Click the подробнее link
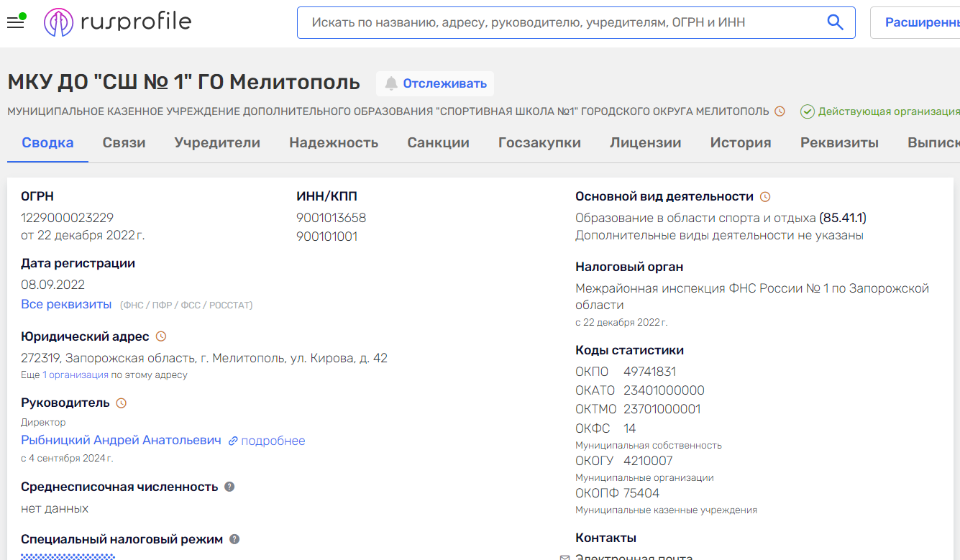The width and height of the screenshot is (960, 560). tap(273, 441)
